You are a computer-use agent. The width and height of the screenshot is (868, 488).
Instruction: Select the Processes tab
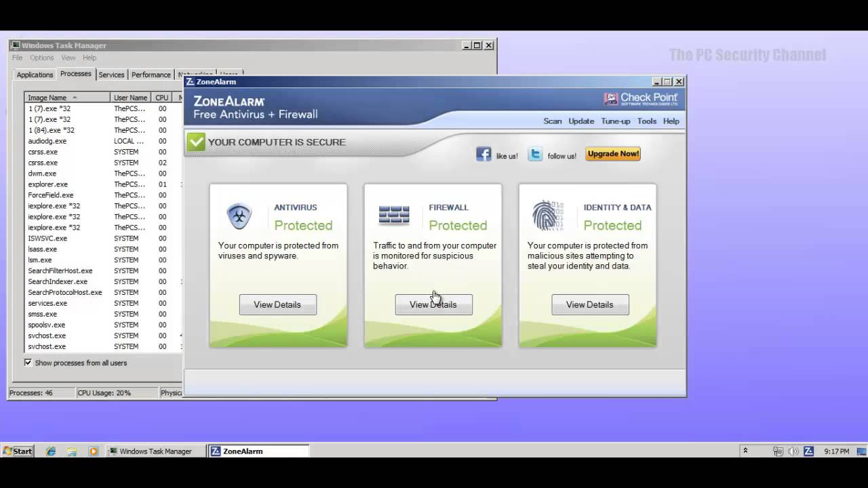(x=76, y=74)
